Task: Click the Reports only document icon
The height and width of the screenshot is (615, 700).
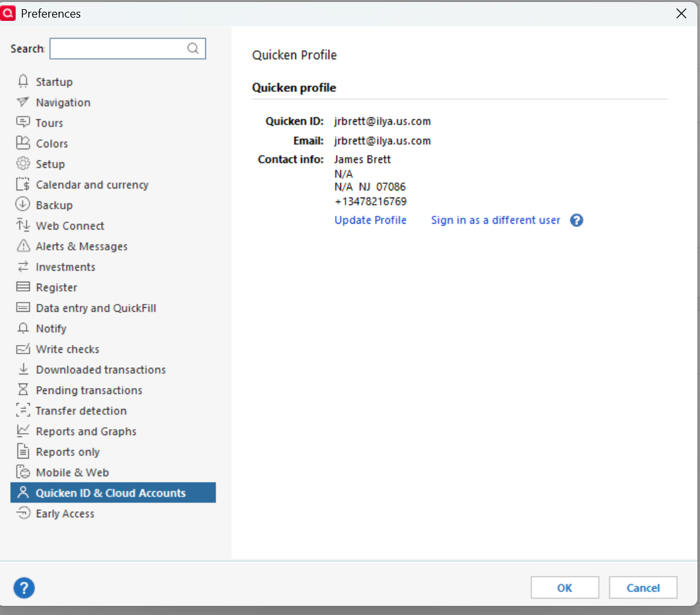Action: point(23,451)
